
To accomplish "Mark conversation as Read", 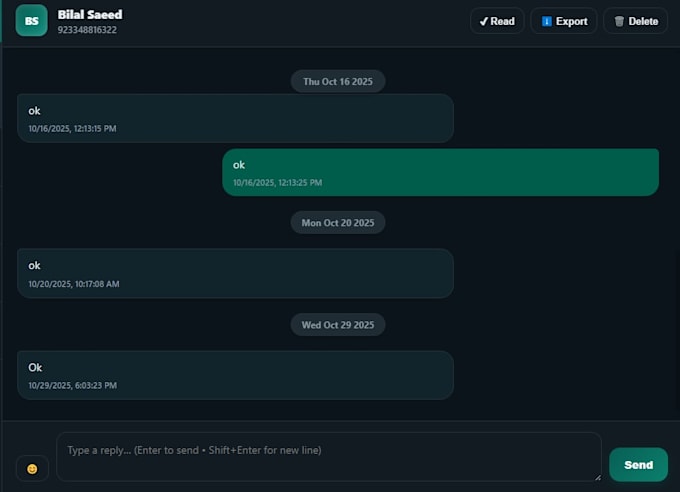I will pyautogui.click(x=497, y=21).
